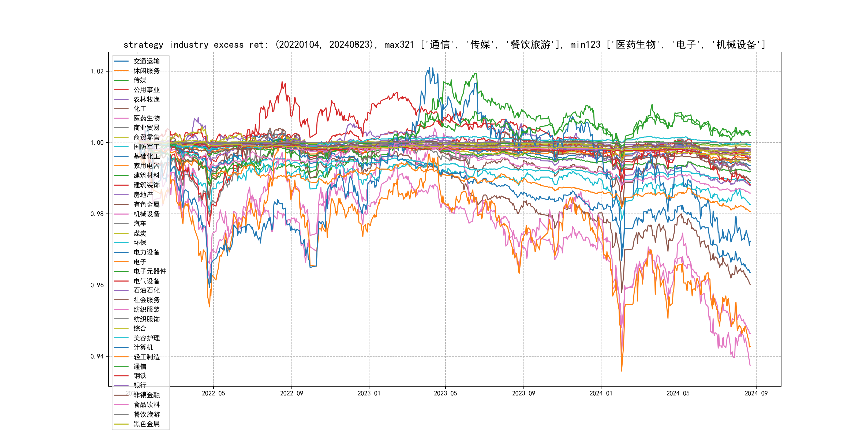
Task: Select the 黑色金属 legend label
Action: tap(146, 424)
